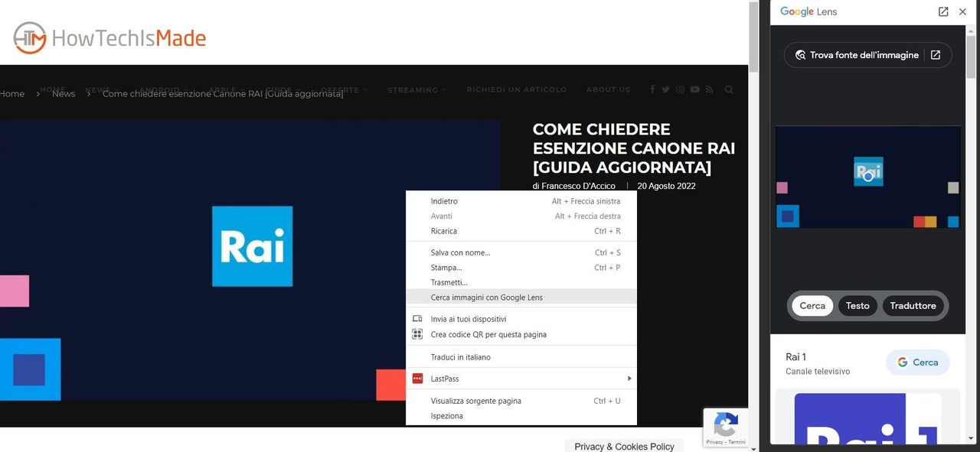Expand the LastPass submenu arrow

click(629, 379)
